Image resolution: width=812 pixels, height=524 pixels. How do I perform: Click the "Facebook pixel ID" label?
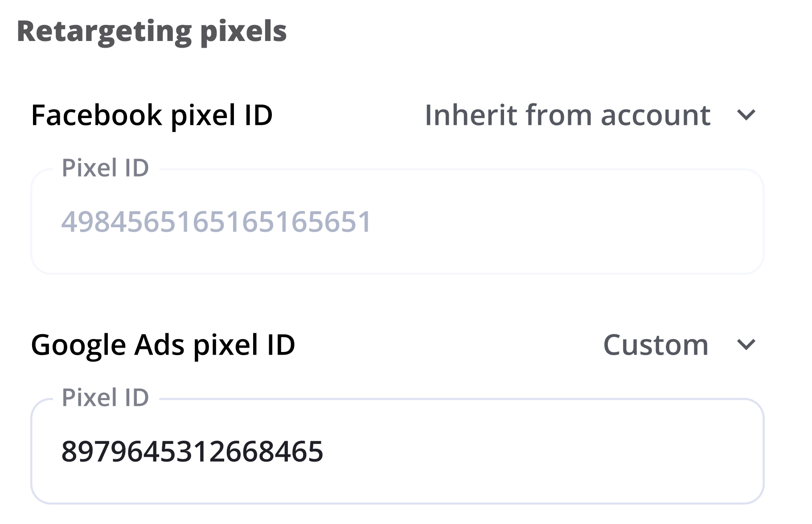click(152, 115)
